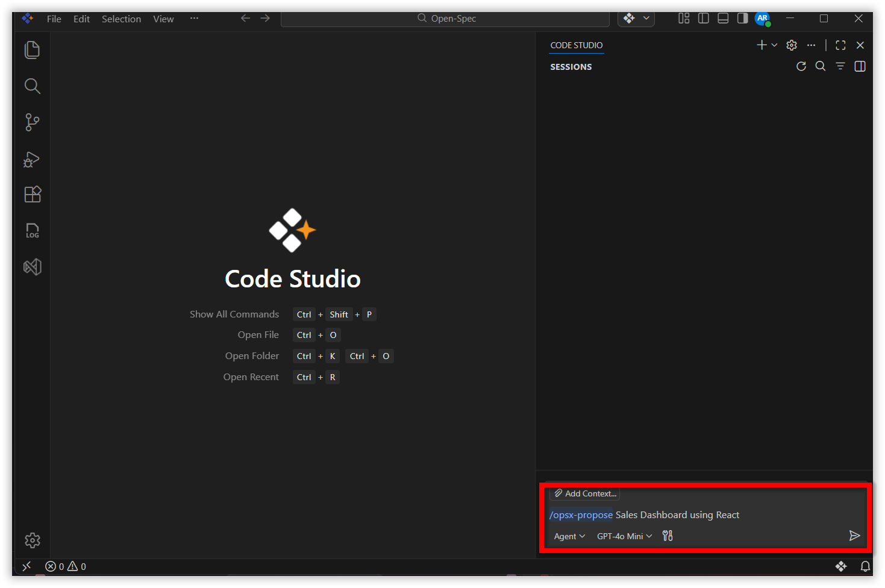Open the errors and warnings count in the status bar

point(66,566)
